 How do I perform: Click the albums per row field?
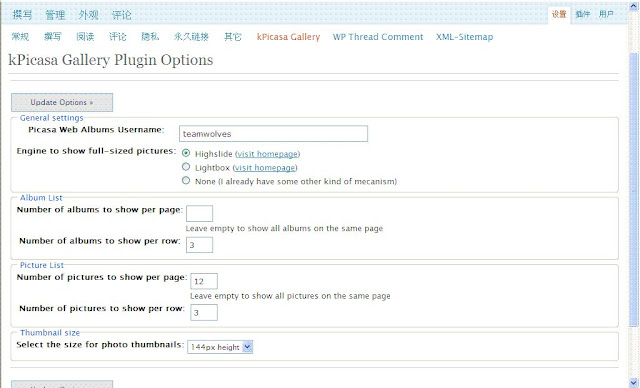[199, 245]
